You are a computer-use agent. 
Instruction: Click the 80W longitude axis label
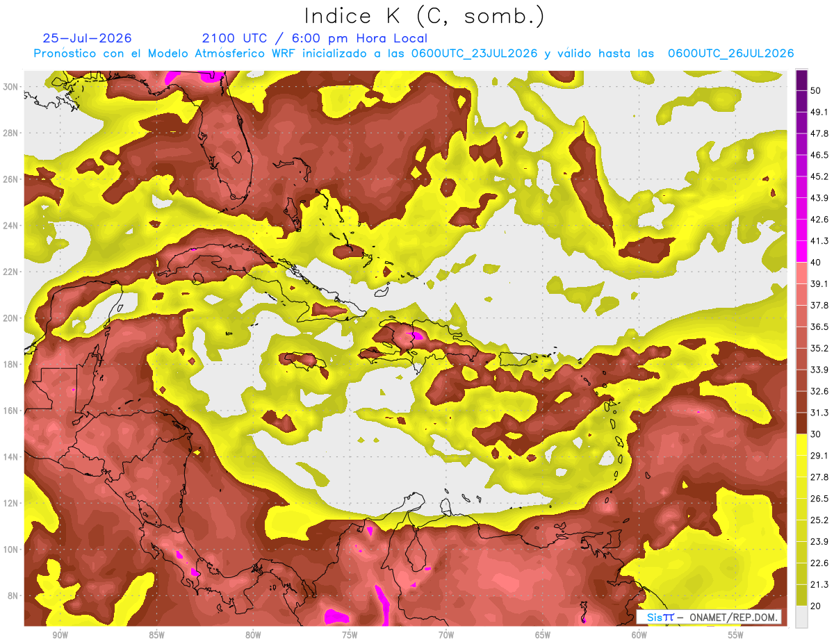[x=253, y=636]
